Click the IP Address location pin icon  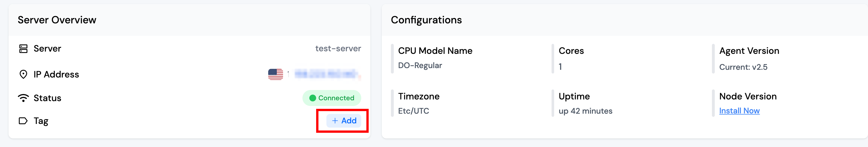pos(23,74)
